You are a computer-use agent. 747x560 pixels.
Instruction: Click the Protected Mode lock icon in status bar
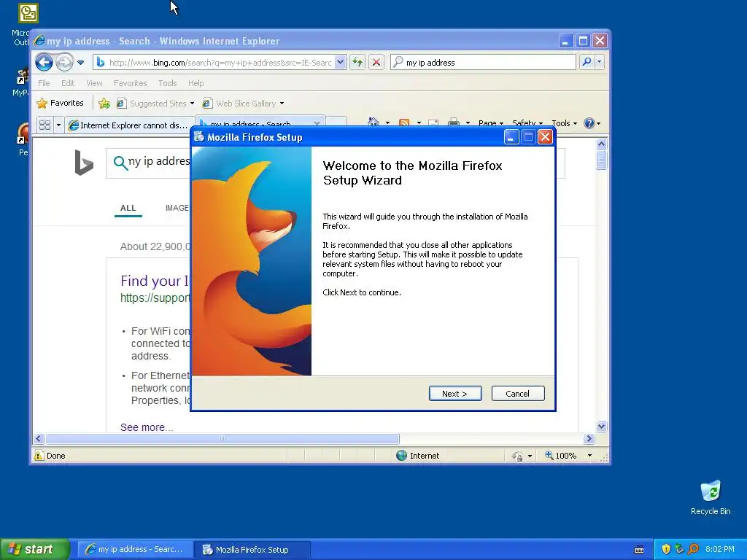[517, 456]
